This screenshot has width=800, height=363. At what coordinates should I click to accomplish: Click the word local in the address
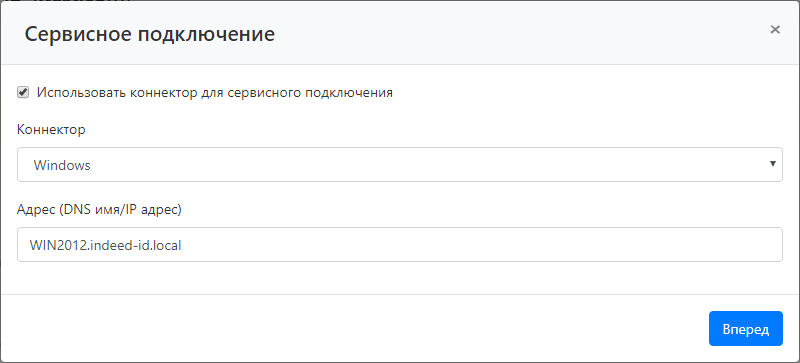point(168,245)
